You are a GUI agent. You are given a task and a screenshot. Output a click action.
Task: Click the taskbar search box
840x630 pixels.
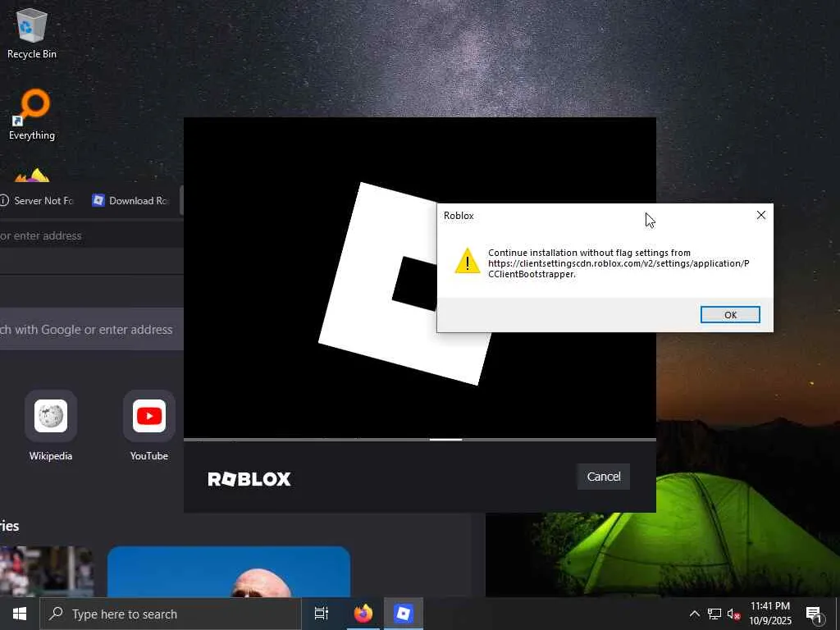(171, 614)
